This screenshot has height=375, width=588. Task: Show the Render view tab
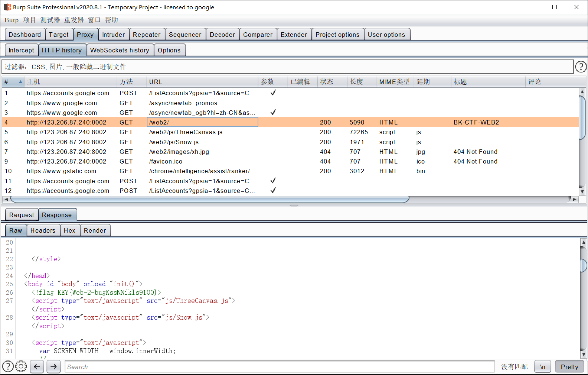[95, 230]
